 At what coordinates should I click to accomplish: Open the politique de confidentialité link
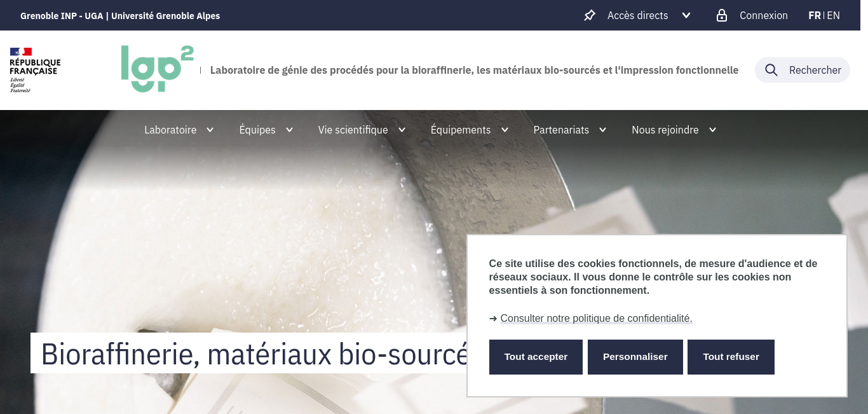[596, 318]
